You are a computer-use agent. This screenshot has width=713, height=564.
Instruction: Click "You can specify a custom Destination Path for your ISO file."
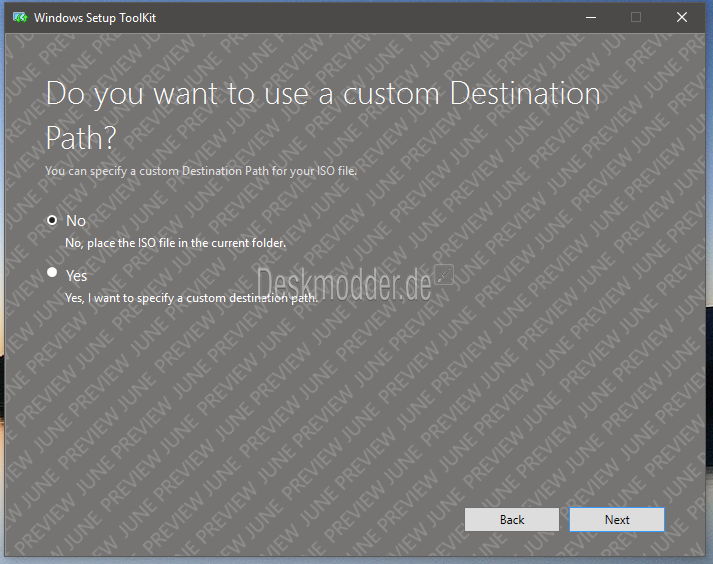point(201,171)
